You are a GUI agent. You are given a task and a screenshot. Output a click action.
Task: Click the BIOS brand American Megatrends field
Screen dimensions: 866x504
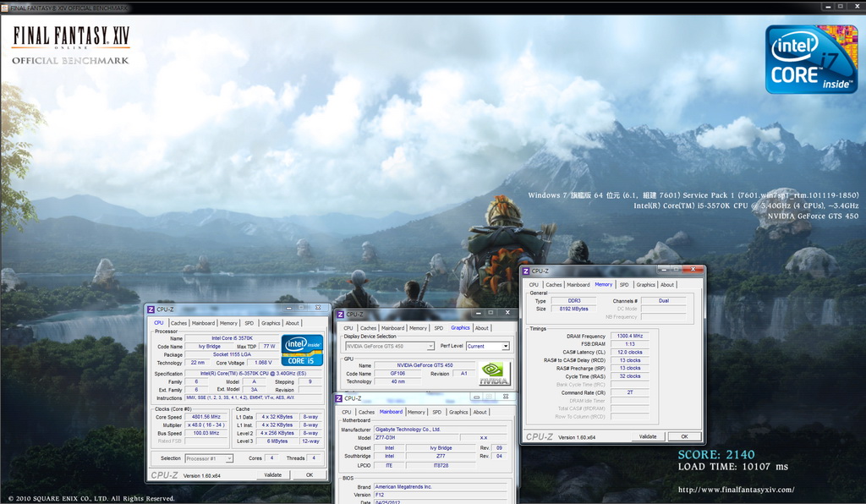440,487
